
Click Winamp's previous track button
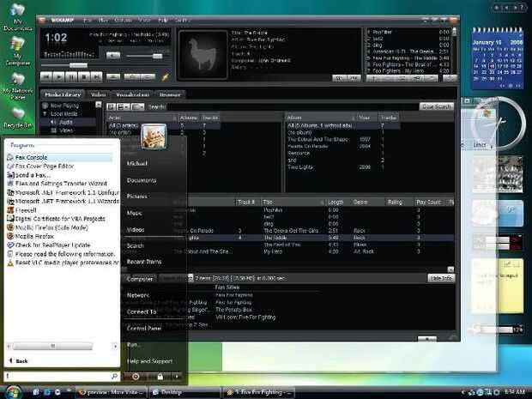pyautogui.click(x=46, y=76)
